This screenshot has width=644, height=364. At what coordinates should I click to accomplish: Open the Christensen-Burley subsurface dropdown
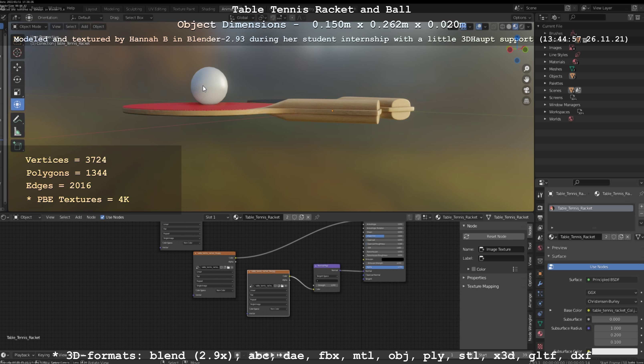point(611,301)
